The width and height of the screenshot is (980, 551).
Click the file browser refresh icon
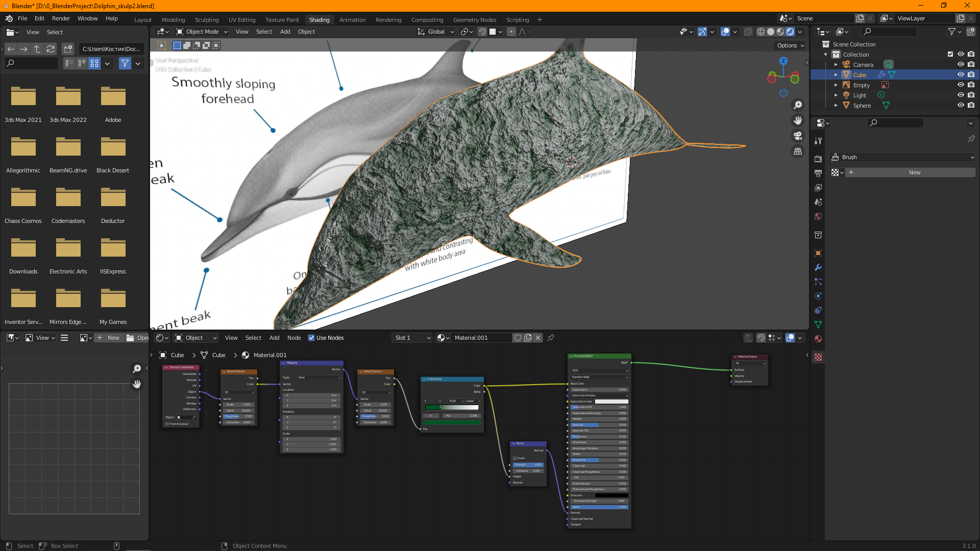click(x=51, y=49)
